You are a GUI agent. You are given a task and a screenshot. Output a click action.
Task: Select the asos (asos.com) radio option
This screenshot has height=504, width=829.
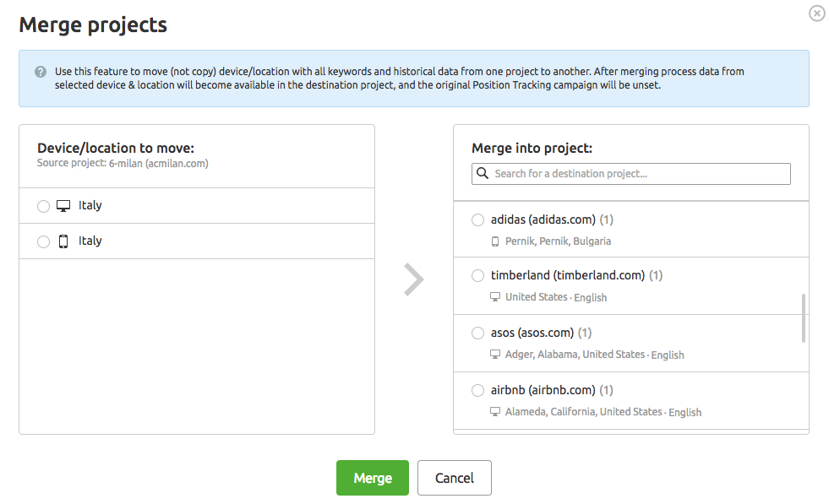coord(478,333)
